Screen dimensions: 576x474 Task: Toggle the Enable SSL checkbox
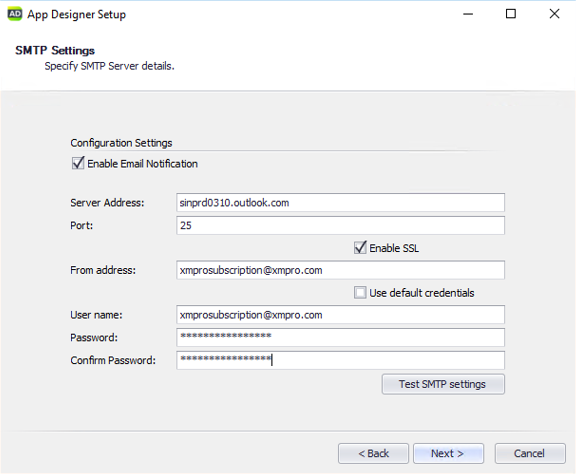[360, 248]
